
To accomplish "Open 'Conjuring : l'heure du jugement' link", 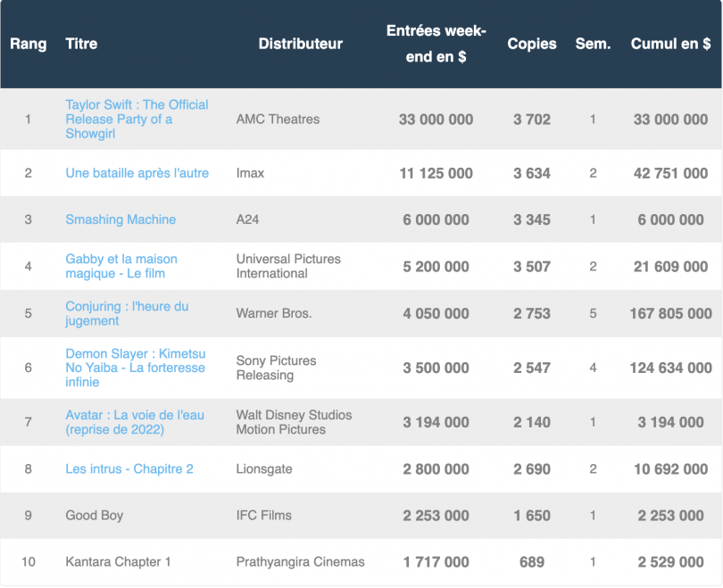I will (127, 313).
